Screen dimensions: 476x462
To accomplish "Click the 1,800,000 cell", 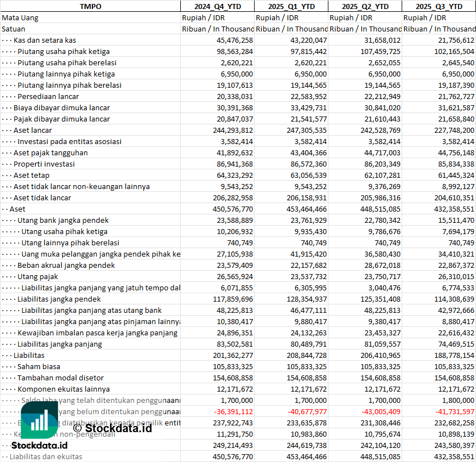I will tap(458, 401).
